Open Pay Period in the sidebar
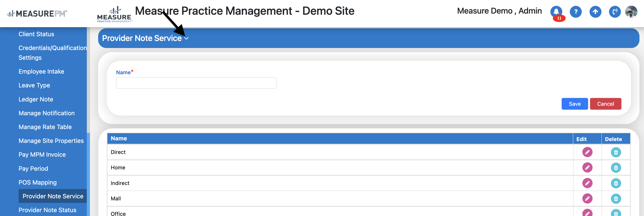644x216 pixels. click(x=33, y=168)
